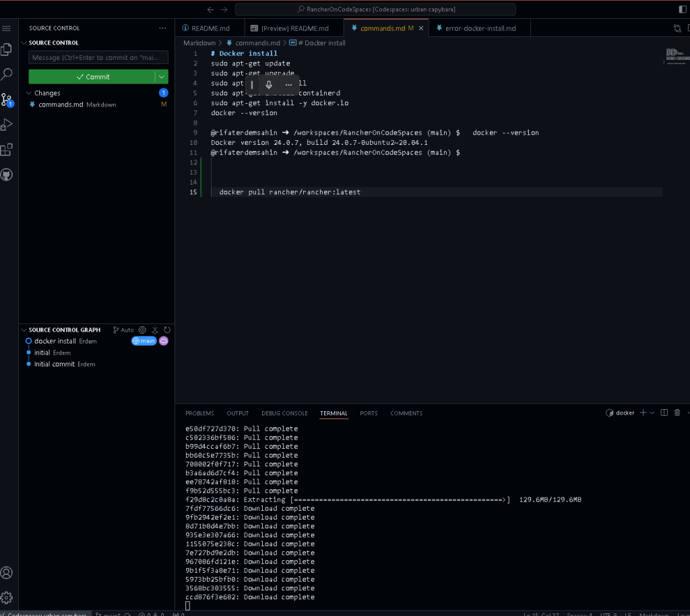The height and width of the screenshot is (616, 690).
Task: Click the editor minimap thumbnail
Action: [677, 57]
